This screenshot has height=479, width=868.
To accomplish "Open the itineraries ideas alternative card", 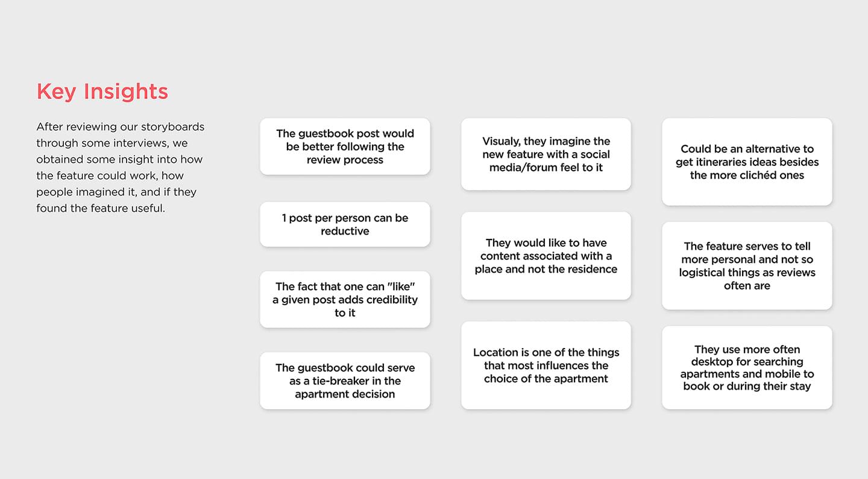I will [747, 162].
